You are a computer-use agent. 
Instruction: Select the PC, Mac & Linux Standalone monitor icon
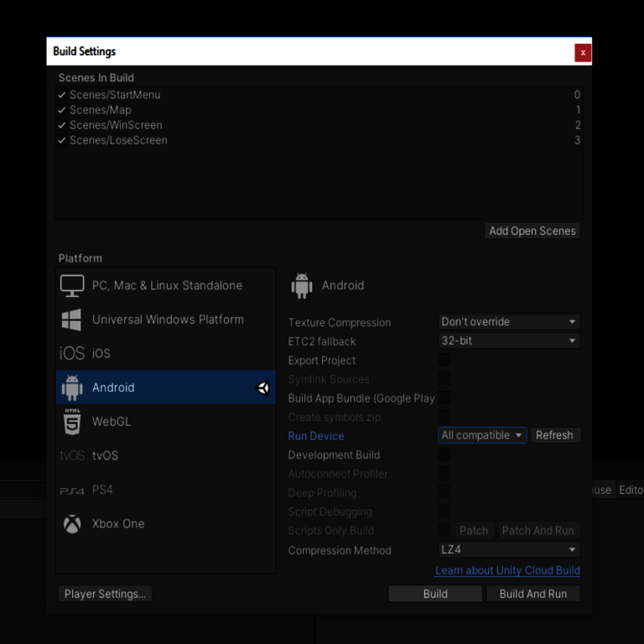(72, 285)
